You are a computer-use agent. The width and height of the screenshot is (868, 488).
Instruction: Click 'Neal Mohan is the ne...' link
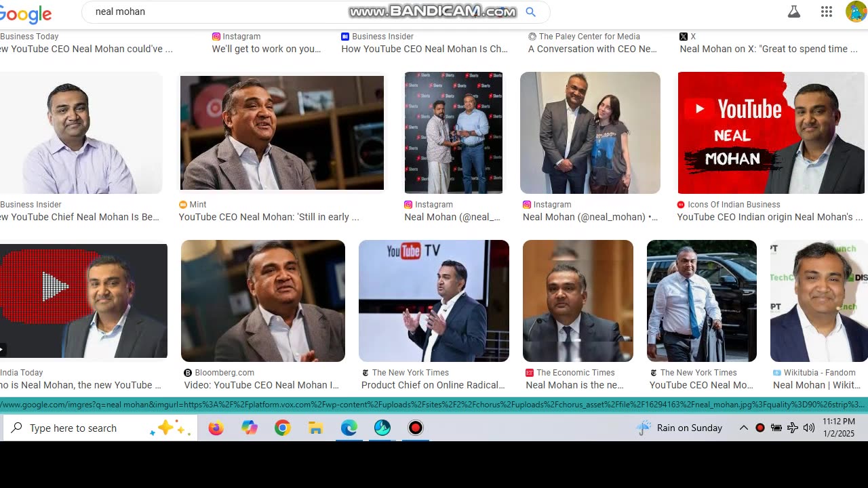pyautogui.click(x=575, y=385)
